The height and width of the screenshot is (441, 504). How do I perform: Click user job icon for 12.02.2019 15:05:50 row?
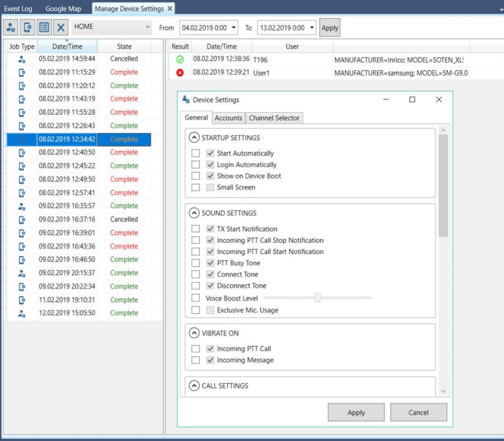[22, 314]
